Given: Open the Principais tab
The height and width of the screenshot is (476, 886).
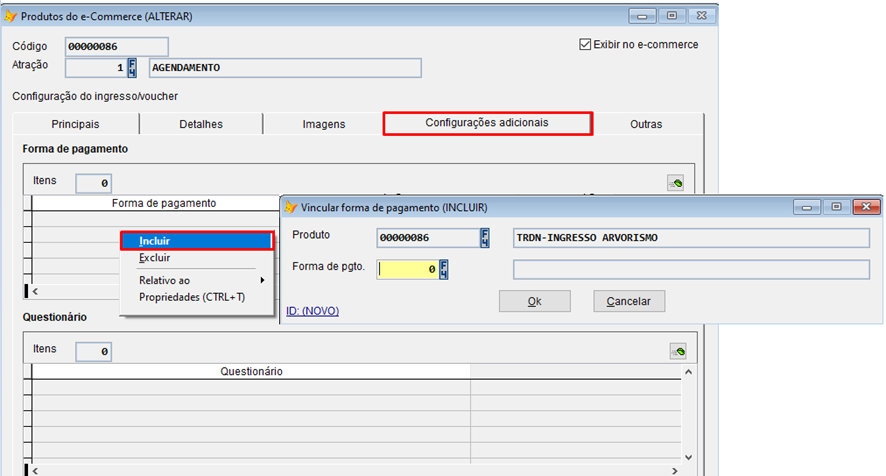Looking at the screenshot, I should coord(75,124).
